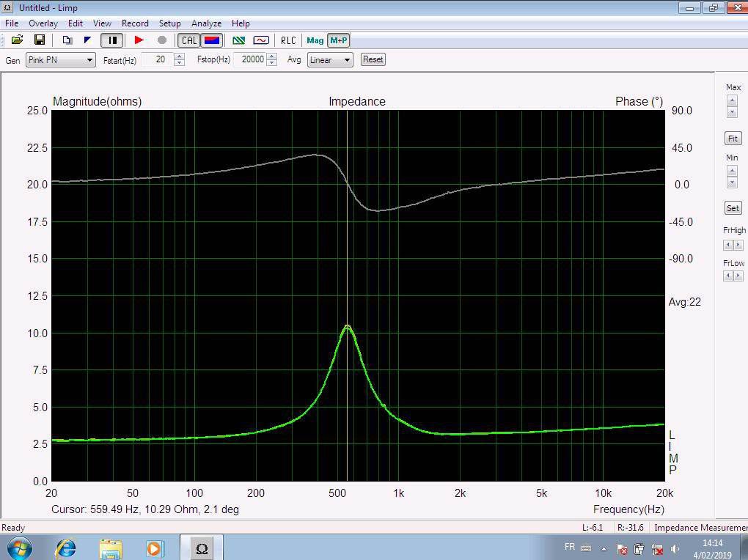The width and height of the screenshot is (748, 560).
Task: Click the Reset averaging button
Action: 373,59
